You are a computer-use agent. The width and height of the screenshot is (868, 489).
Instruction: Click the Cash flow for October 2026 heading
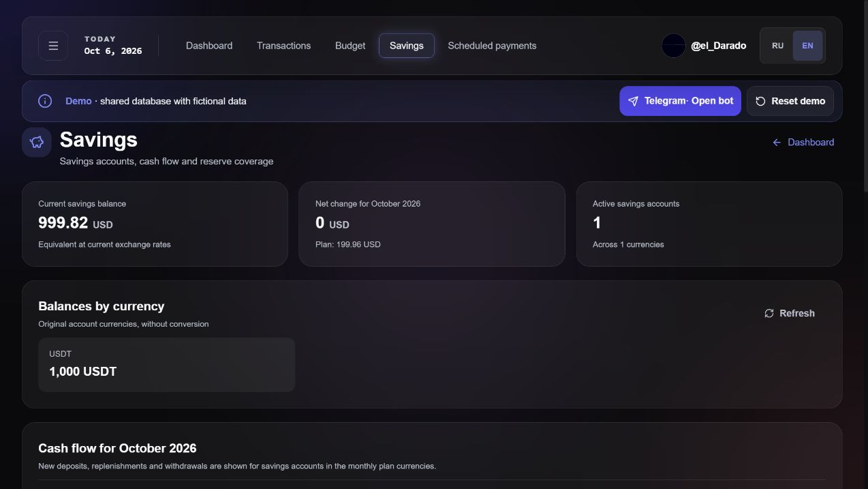pyautogui.click(x=117, y=448)
